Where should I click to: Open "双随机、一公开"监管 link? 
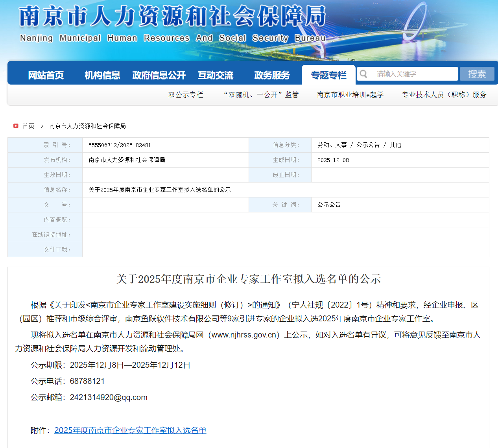tap(261, 95)
